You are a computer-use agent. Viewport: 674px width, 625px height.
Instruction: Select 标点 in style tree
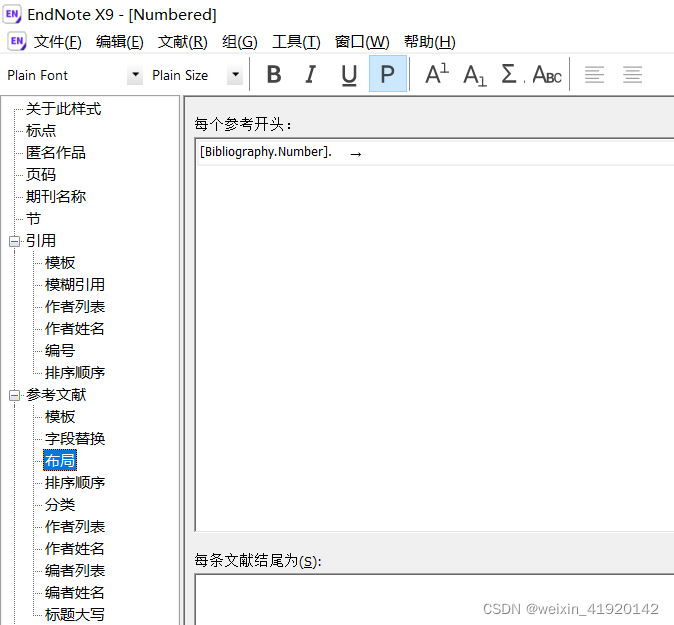[41, 131]
